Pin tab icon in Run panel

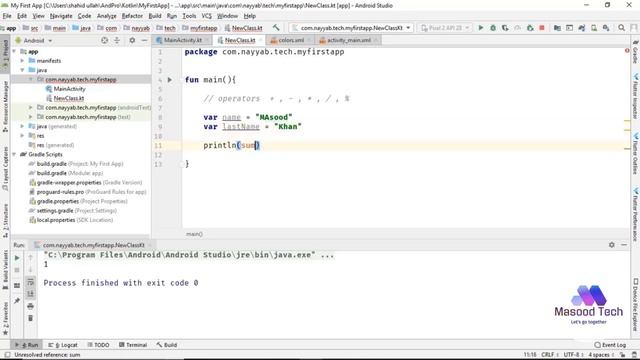click(17, 301)
